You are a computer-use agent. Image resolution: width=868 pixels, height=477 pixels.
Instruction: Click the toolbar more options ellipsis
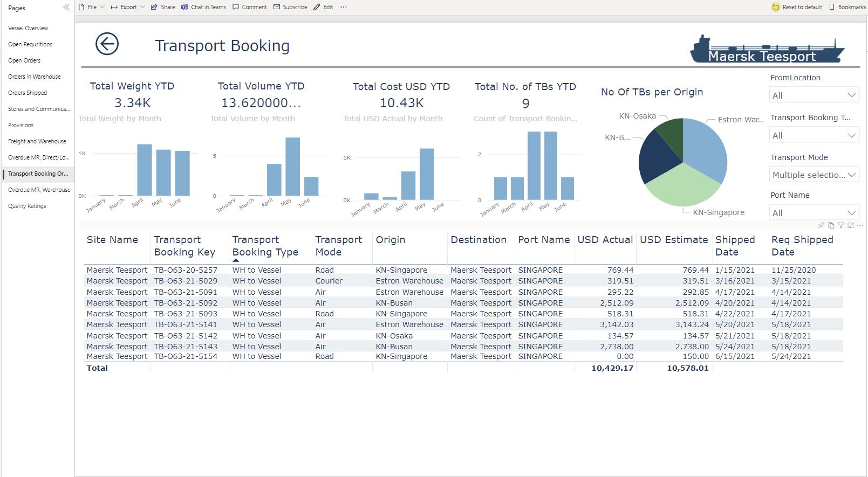344,7
